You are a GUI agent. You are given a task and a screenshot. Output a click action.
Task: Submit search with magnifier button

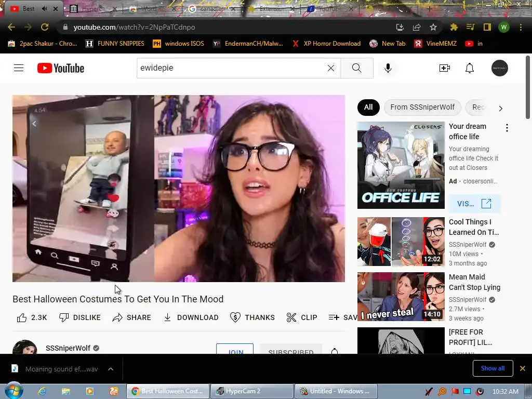pos(356,68)
